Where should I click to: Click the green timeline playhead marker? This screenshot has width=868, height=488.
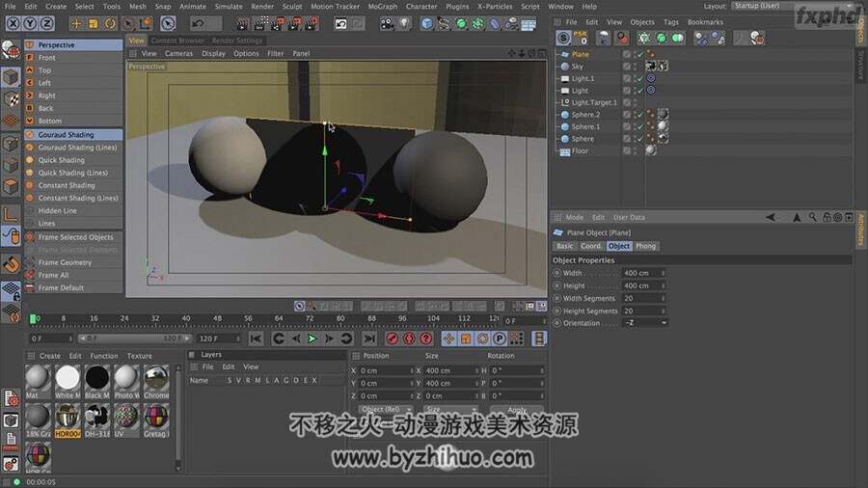pyautogui.click(x=33, y=318)
